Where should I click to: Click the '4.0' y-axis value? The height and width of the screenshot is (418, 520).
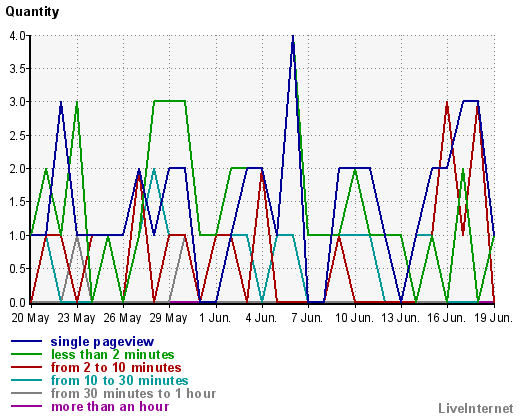(17, 36)
